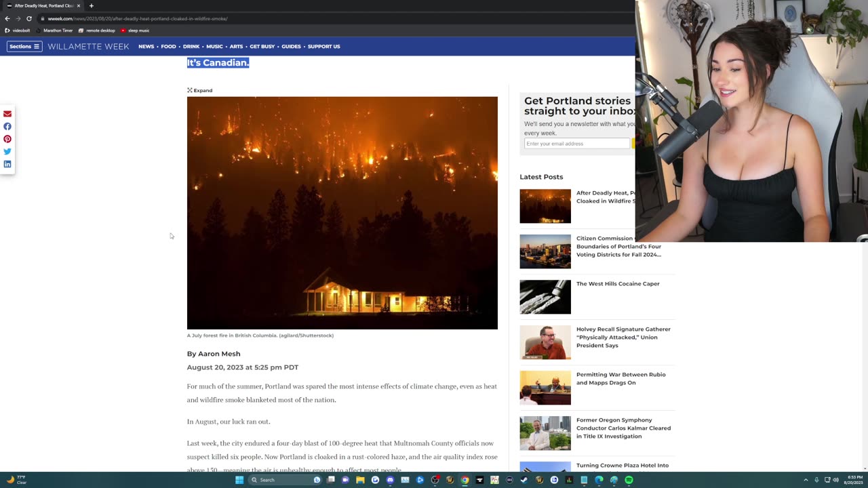Image resolution: width=868 pixels, height=488 pixels.
Task: Click the newsletter email address field
Action: [577, 144]
